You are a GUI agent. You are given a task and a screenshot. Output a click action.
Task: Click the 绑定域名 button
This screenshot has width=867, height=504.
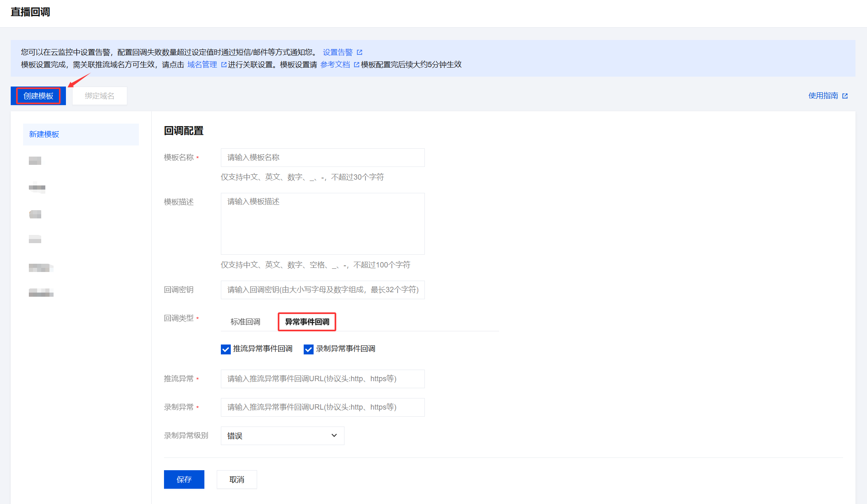click(x=100, y=96)
